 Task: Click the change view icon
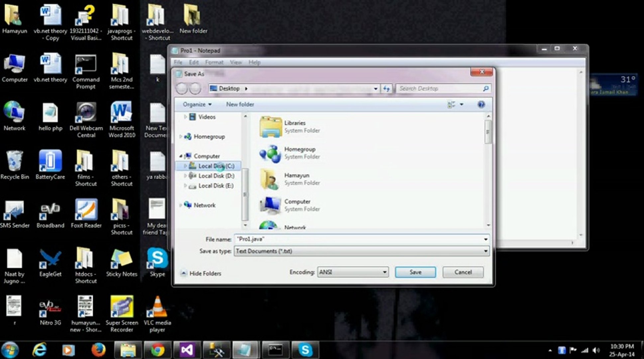[451, 104]
